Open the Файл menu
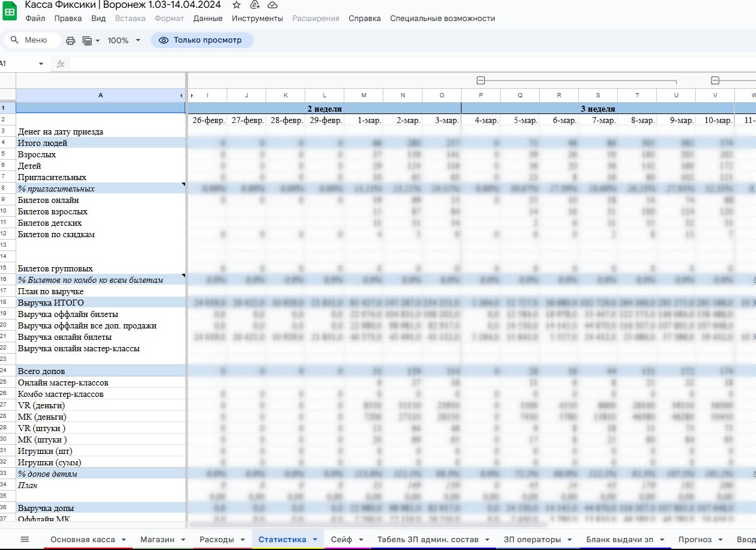 (35, 19)
